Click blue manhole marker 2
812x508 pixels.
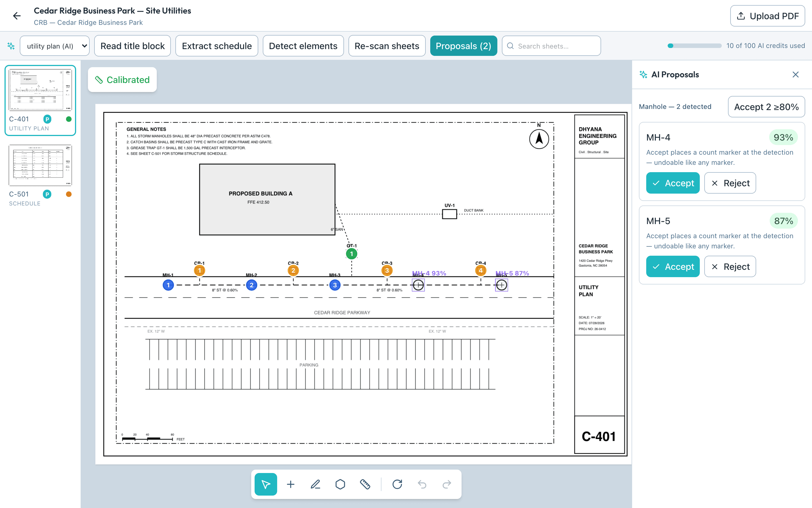click(252, 285)
